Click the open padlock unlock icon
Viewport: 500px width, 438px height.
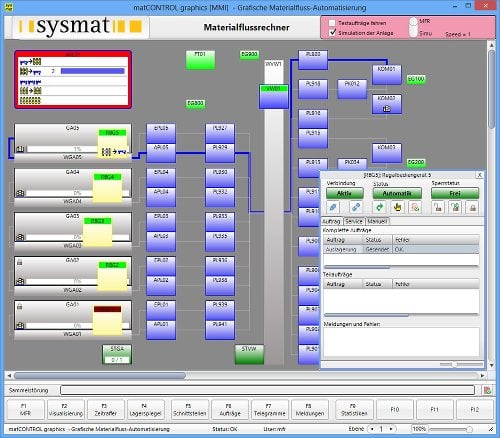click(x=438, y=207)
